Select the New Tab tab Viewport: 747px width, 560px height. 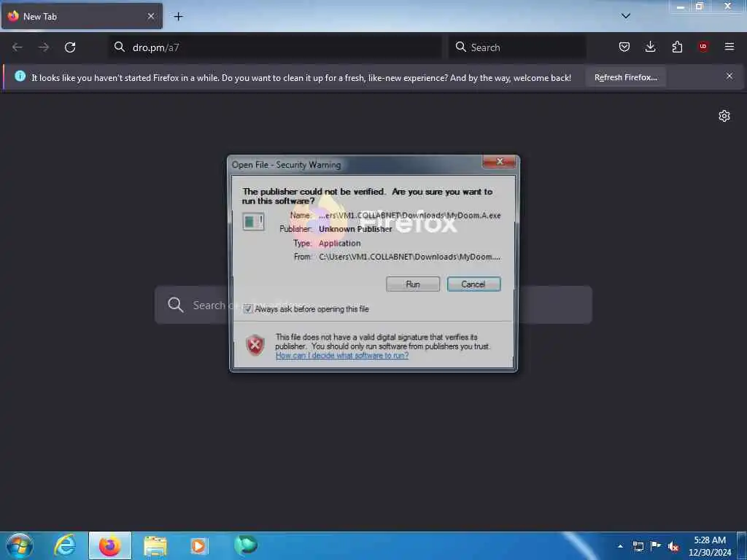pyautogui.click(x=82, y=16)
